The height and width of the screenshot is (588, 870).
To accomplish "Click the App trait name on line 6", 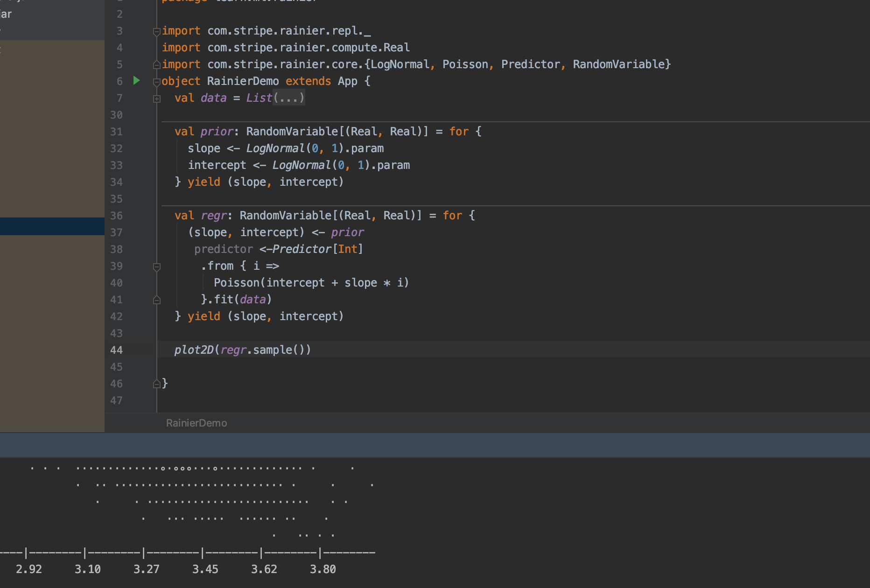I will coord(348,81).
